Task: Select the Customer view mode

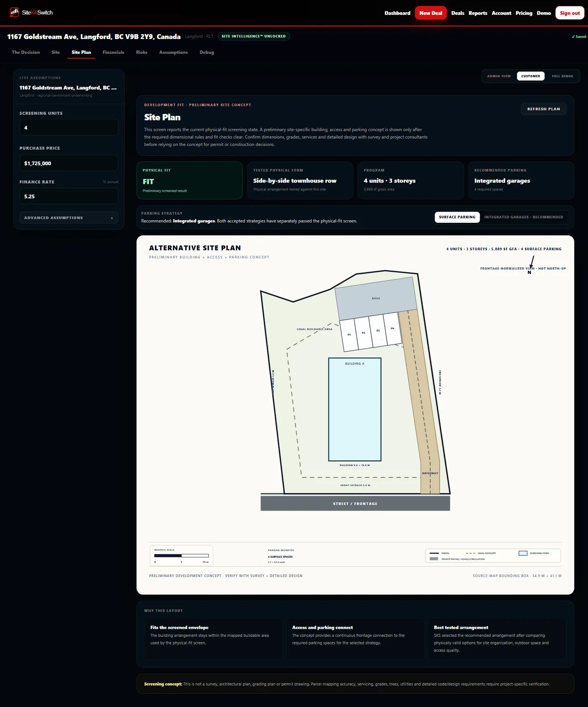Action: [530, 76]
